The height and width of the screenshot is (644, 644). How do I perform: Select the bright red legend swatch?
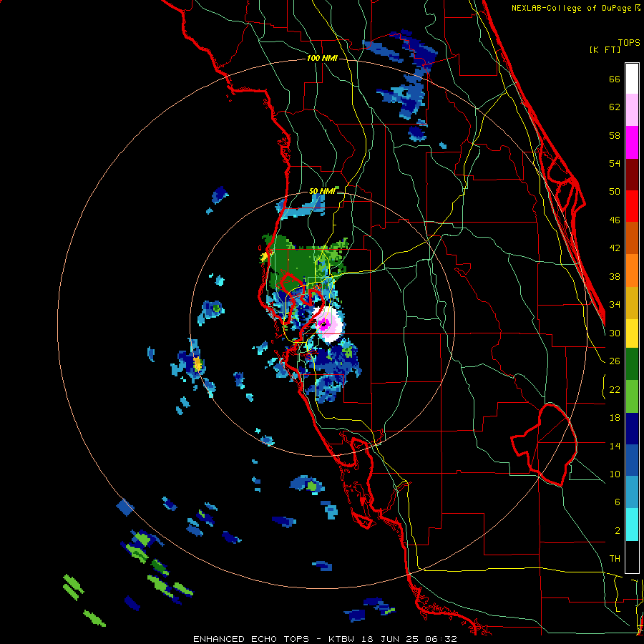click(632, 206)
